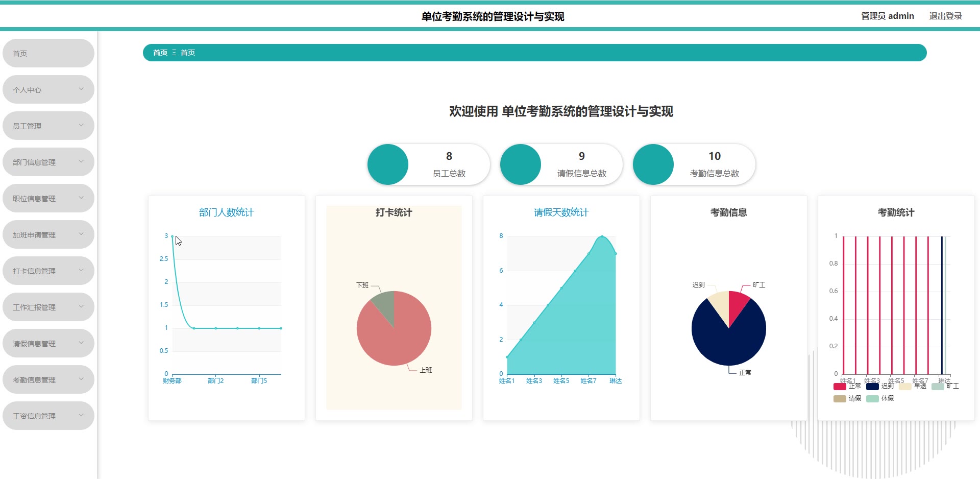
Task: Open the 打卡信息管理 sidebar menu
Action: pos(48,271)
